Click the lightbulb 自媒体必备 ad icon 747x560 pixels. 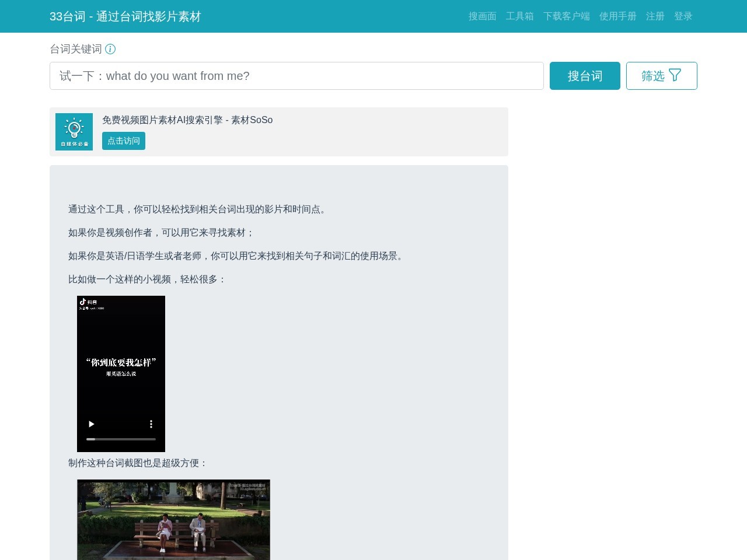click(74, 132)
